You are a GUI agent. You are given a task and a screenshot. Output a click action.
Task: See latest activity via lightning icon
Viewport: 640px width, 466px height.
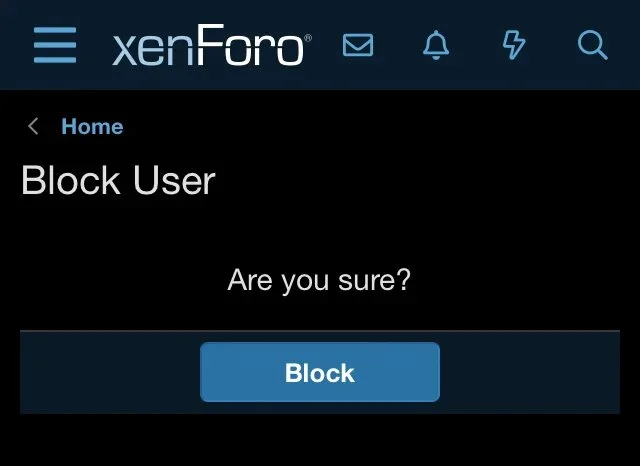pos(514,45)
